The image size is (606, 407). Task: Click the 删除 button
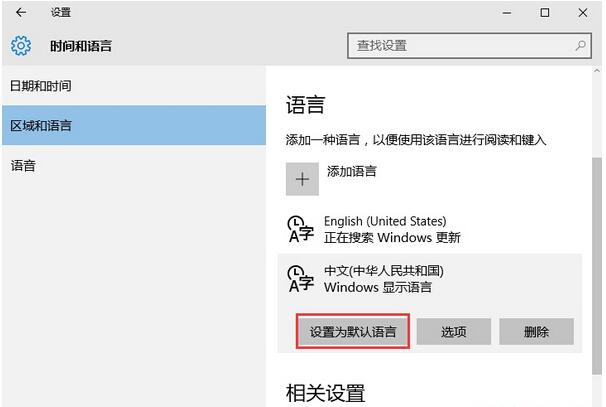point(536,332)
